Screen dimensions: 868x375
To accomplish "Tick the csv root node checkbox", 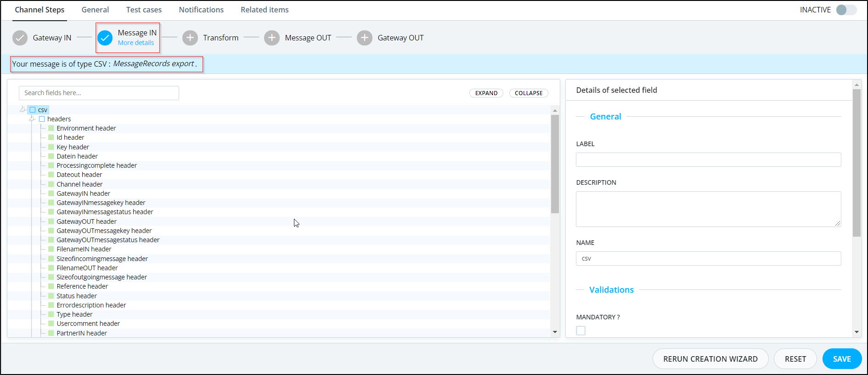I will (33, 110).
